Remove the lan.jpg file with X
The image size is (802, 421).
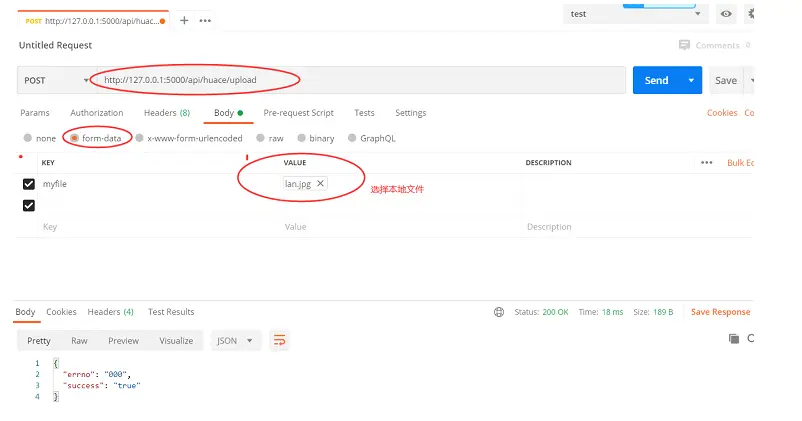(x=320, y=183)
